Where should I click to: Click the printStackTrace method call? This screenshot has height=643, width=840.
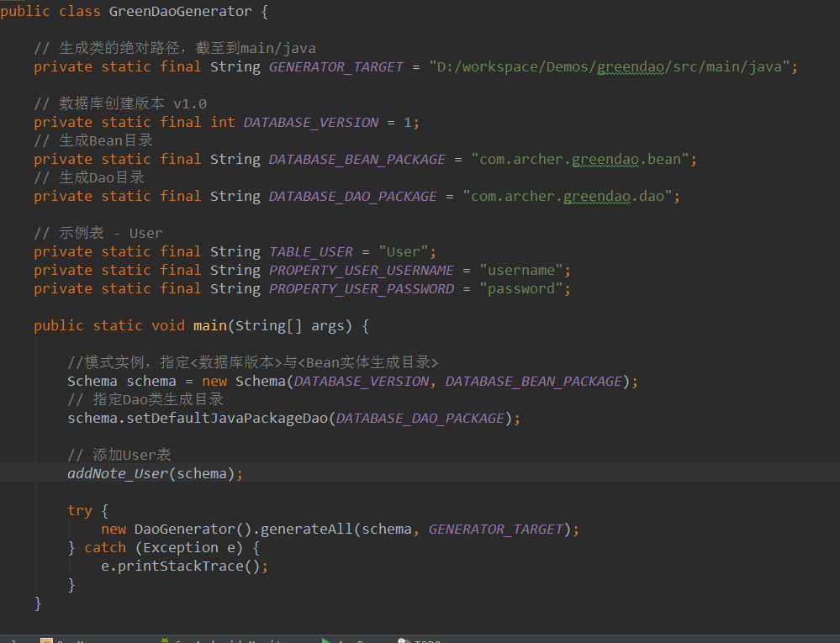(x=181, y=567)
